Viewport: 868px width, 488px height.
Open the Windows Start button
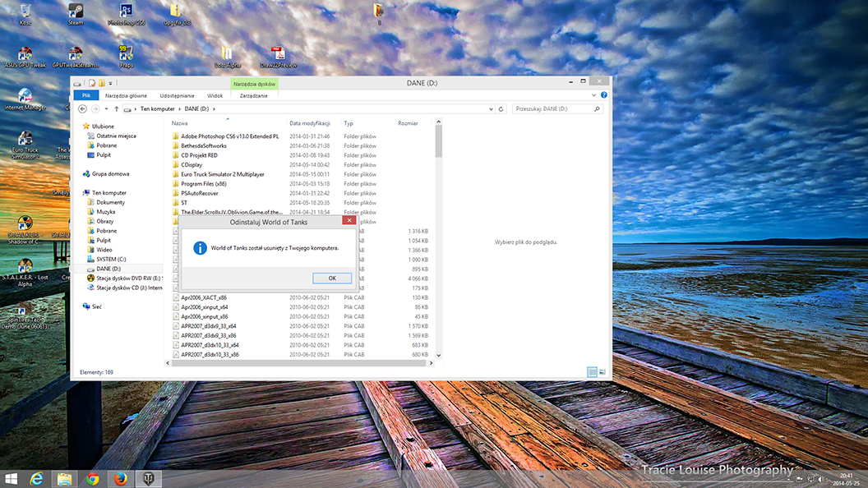(x=11, y=479)
